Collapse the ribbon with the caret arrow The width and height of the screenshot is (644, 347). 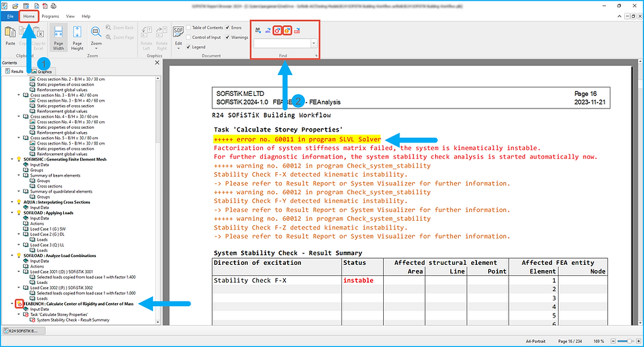point(619,16)
